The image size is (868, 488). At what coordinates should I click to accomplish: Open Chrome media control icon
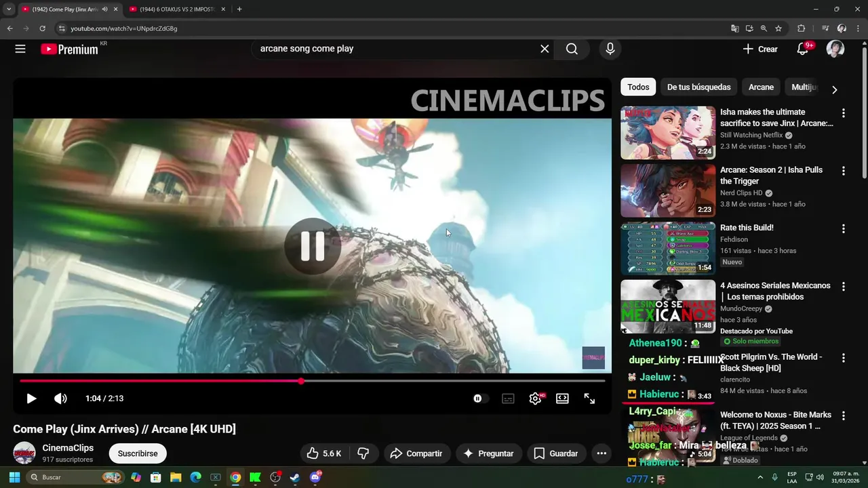[x=825, y=28]
